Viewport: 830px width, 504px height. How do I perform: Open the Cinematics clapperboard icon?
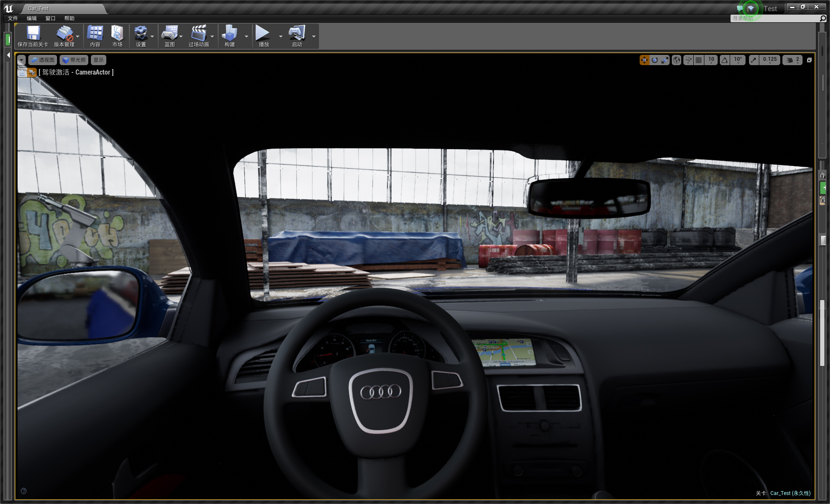198,36
